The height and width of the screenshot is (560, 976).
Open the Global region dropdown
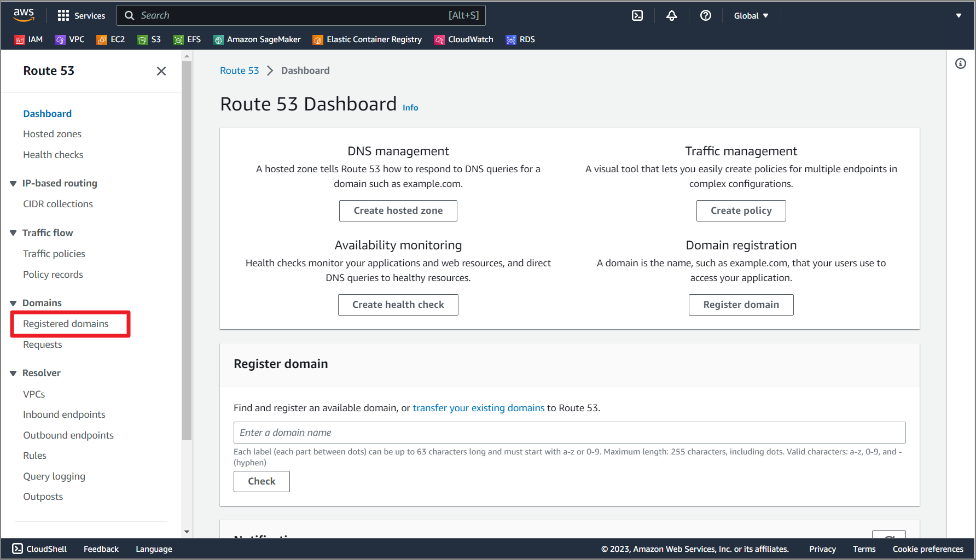click(751, 15)
